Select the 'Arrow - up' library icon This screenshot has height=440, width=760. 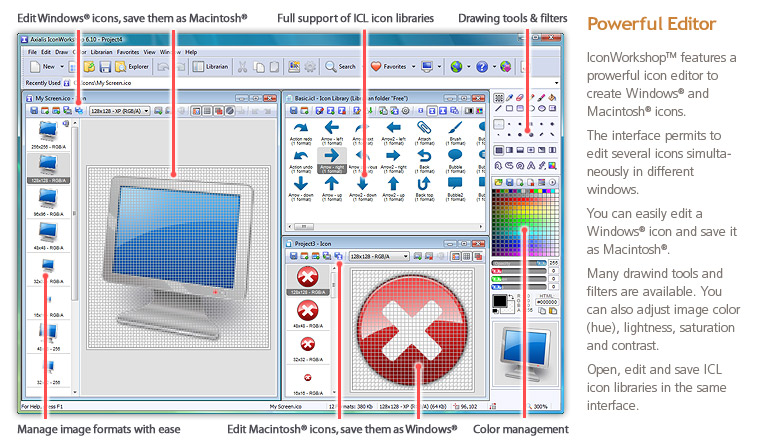(x=332, y=189)
